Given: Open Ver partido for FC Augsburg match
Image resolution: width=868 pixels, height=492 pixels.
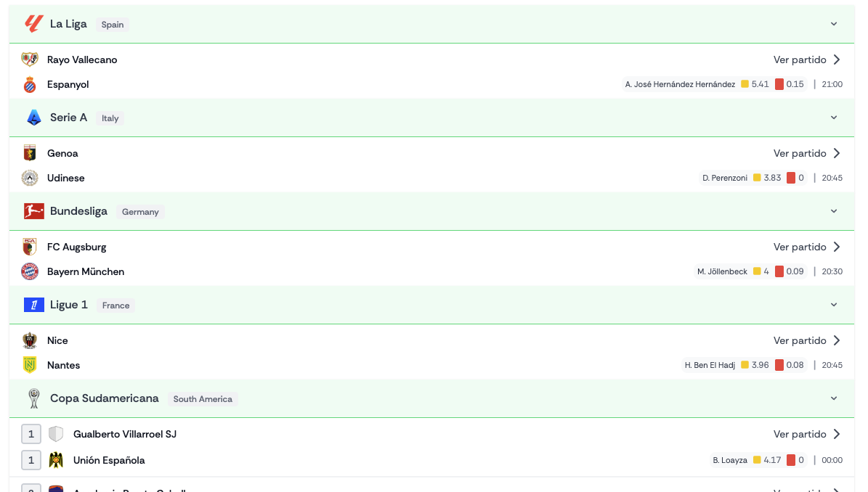Looking at the screenshot, I should (x=807, y=247).
